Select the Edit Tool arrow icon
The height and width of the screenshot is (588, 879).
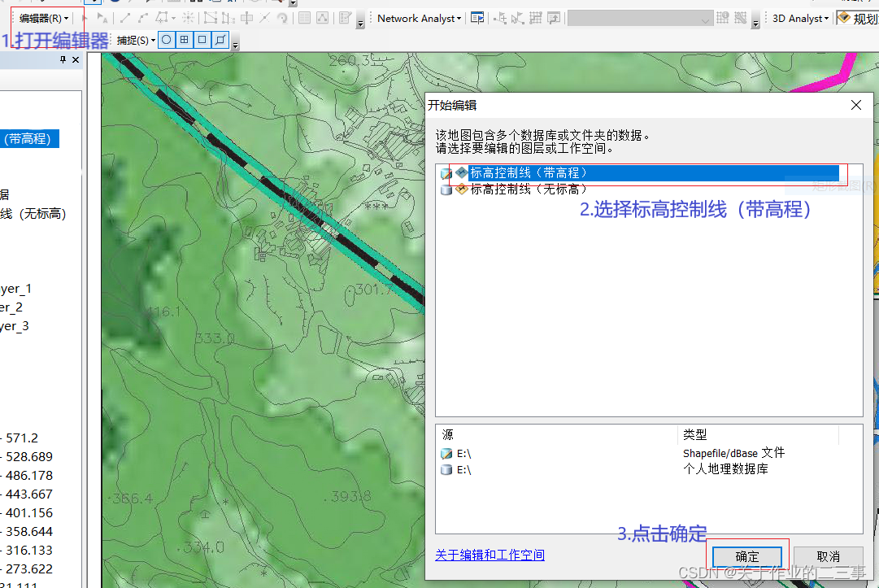point(85,18)
